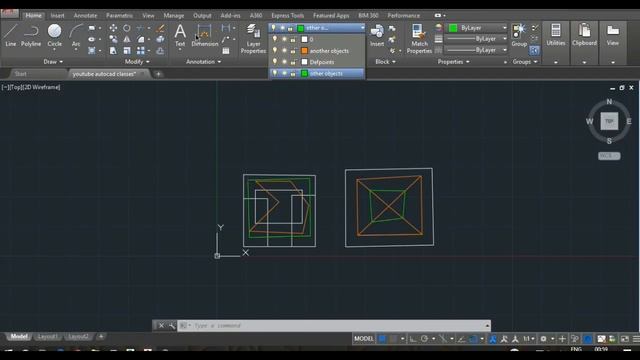The image size is (640, 360).
Task: Click the customize wrench in command line
Action: (172, 325)
